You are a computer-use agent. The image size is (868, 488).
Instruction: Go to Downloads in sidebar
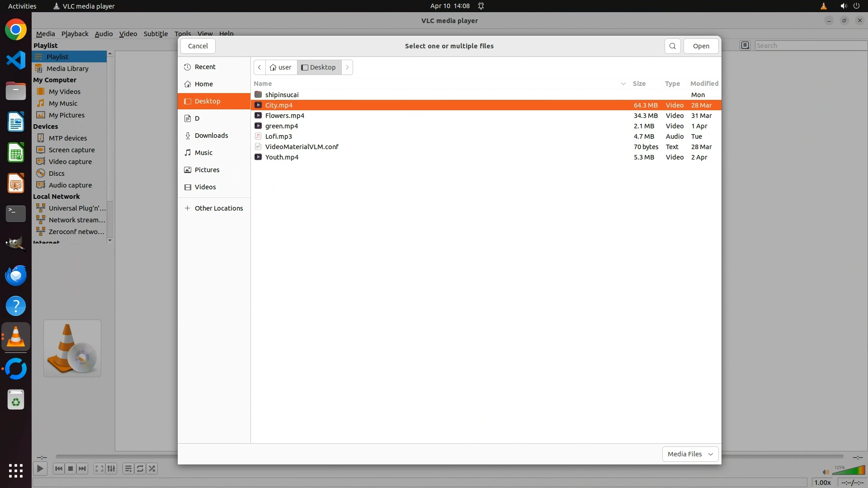click(211, 136)
